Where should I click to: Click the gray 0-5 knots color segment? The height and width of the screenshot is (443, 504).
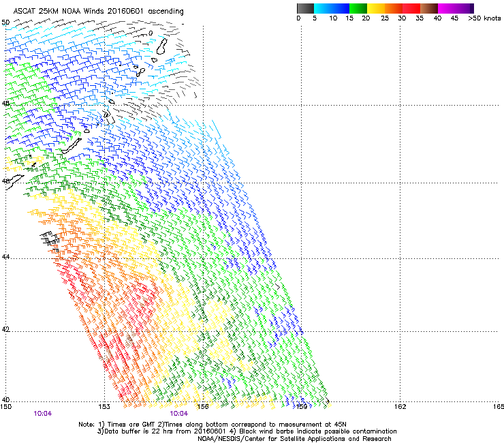305,8
